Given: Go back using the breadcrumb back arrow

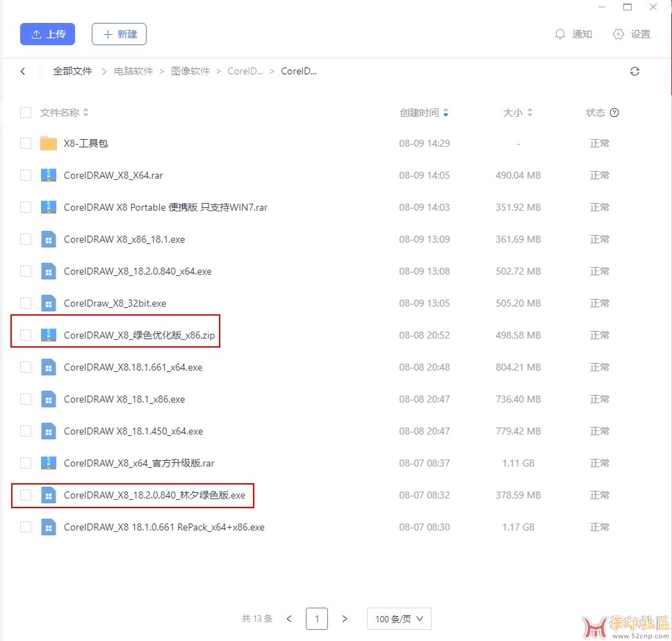Looking at the screenshot, I should pyautogui.click(x=23, y=71).
